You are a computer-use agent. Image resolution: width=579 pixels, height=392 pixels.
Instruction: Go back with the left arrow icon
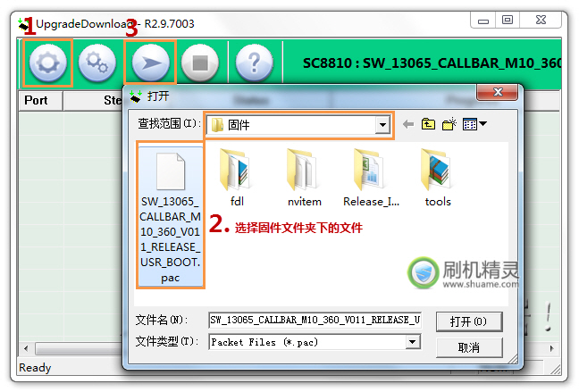pos(408,124)
